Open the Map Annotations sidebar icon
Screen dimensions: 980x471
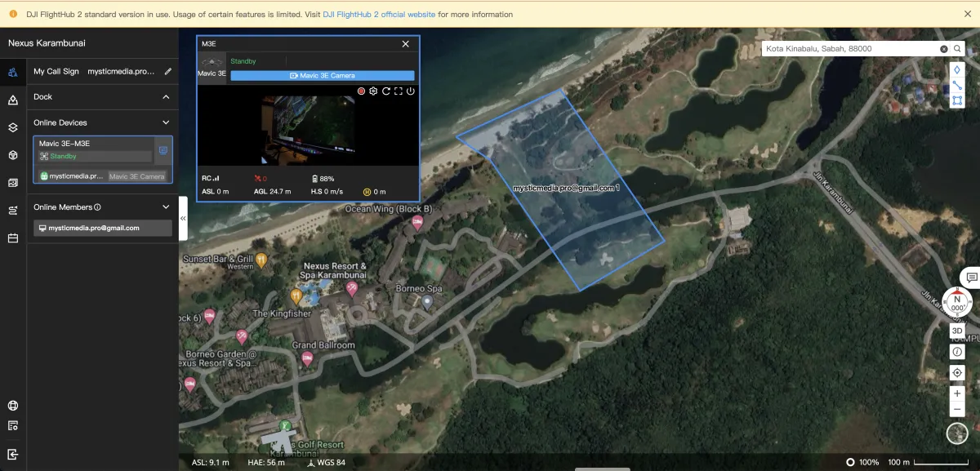[12, 100]
